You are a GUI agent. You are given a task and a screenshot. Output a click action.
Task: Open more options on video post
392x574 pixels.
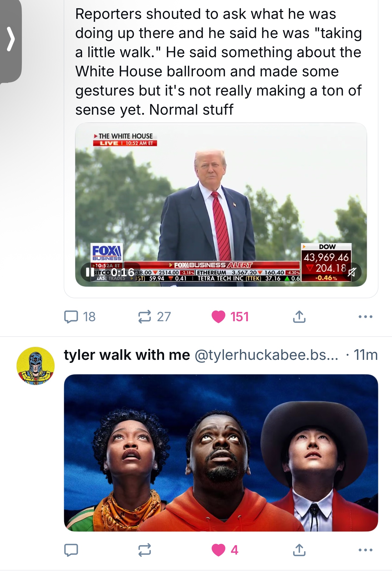pyautogui.click(x=365, y=317)
